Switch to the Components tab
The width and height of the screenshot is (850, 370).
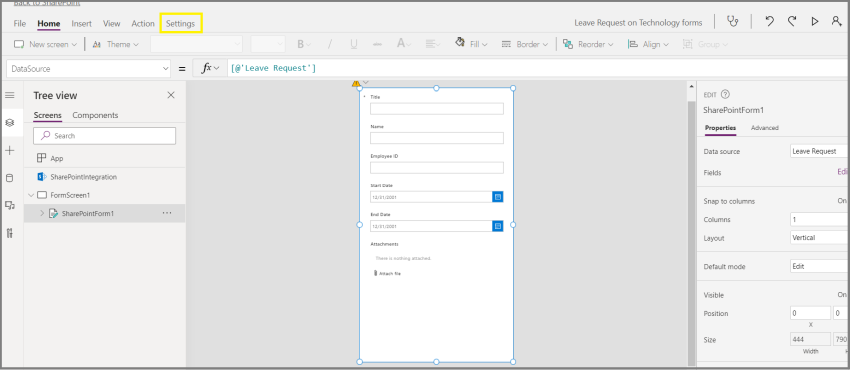point(95,115)
